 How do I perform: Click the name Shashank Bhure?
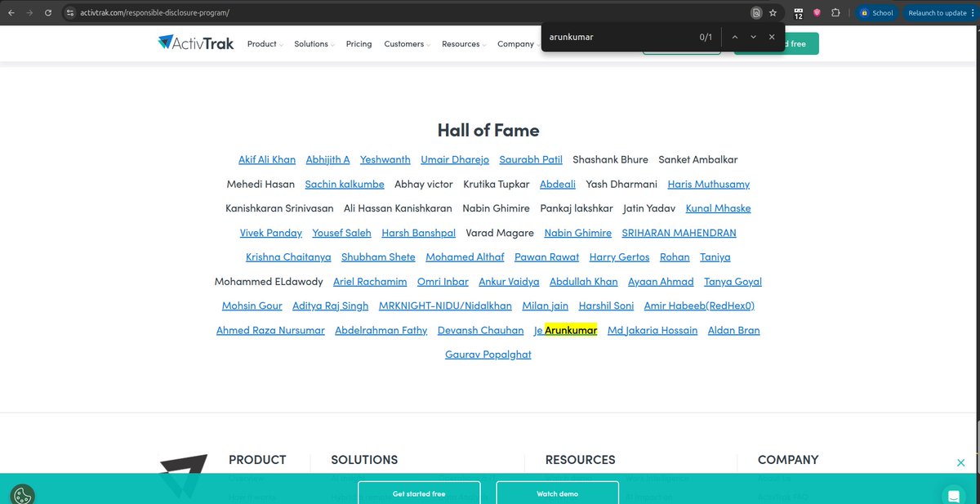click(x=611, y=160)
